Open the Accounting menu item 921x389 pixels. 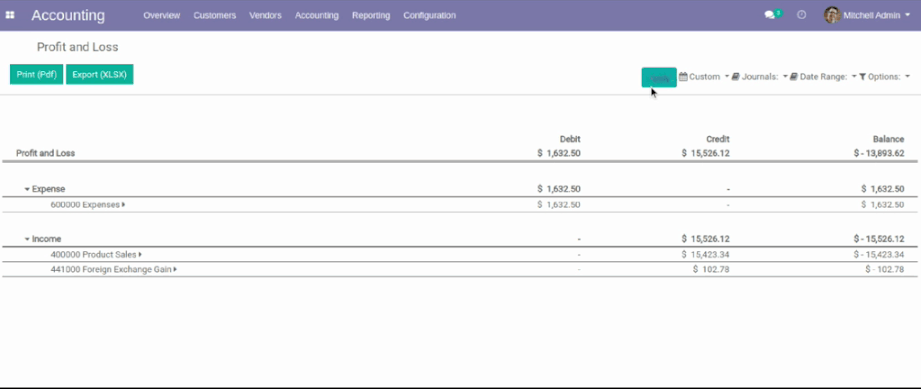[317, 15]
